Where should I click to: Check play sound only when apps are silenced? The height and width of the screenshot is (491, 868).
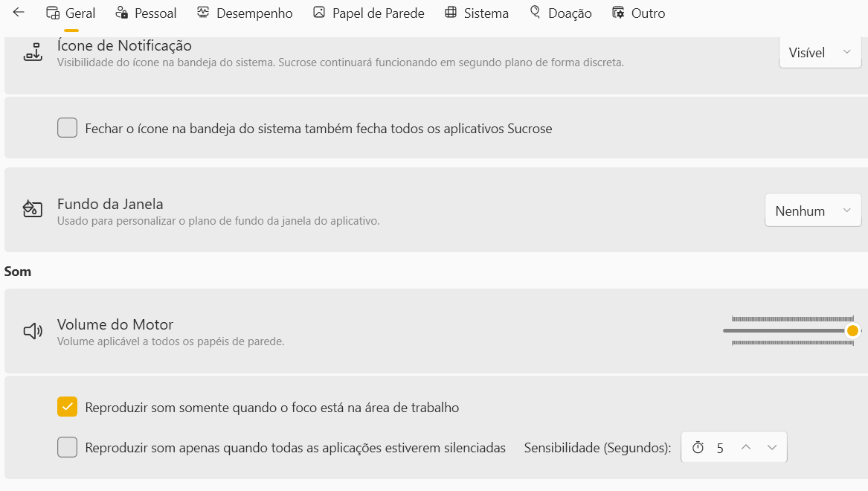[68, 447]
